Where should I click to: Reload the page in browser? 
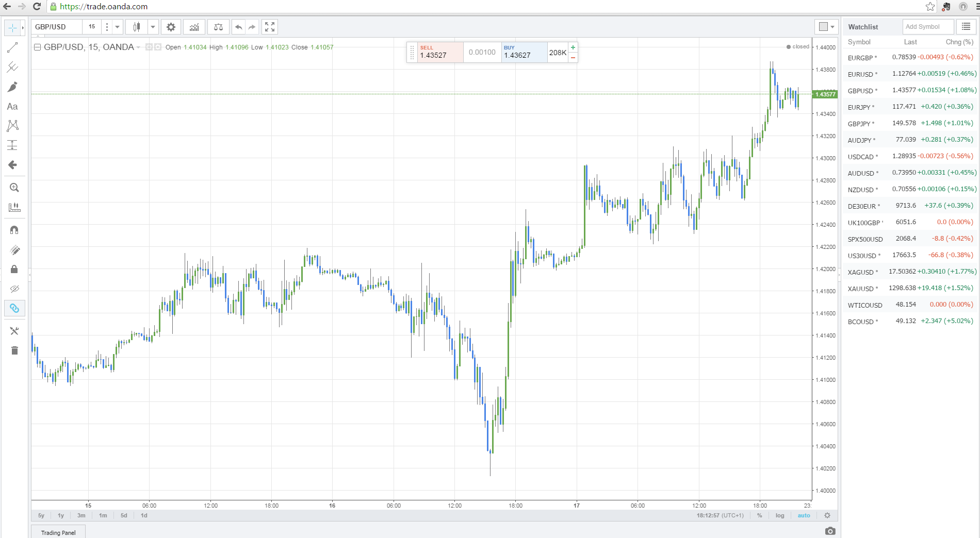point(37,6)
